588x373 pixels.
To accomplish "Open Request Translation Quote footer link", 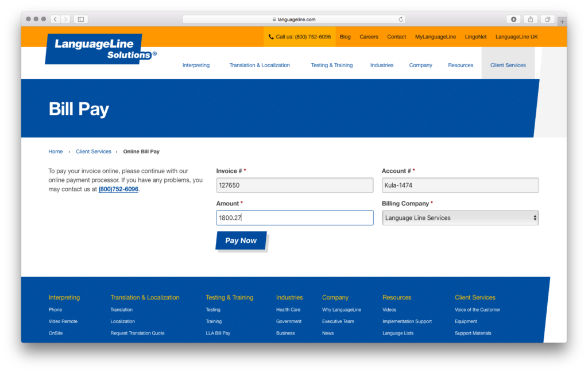I will pos(137,333).
